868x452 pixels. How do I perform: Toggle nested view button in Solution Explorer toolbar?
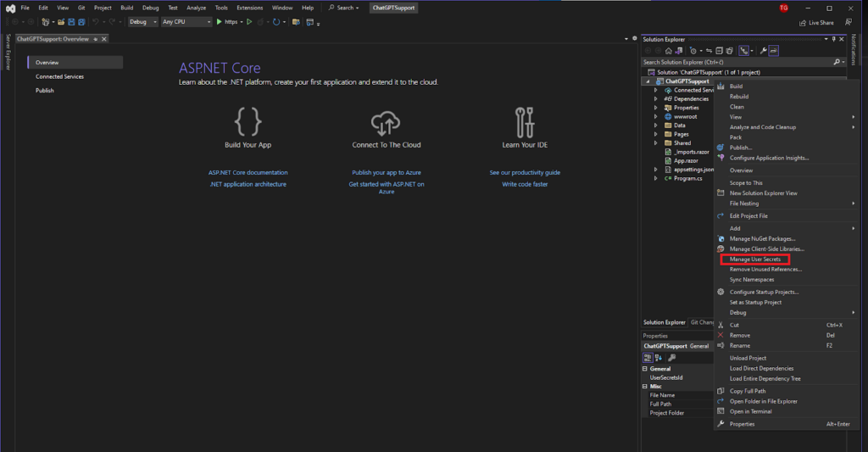point(743,51)
